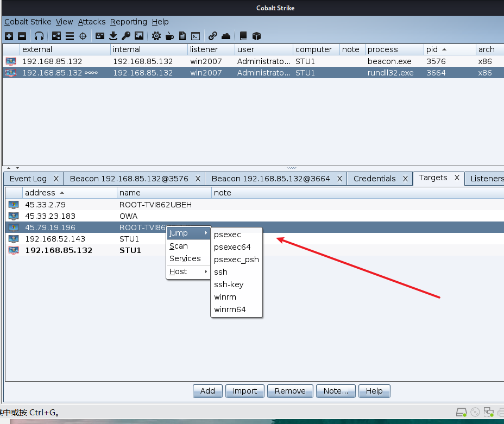This screenshot has width=504, height=424.
Task: Select ssh-key from the Jump submenu
Action: click(x=237, y=284)
